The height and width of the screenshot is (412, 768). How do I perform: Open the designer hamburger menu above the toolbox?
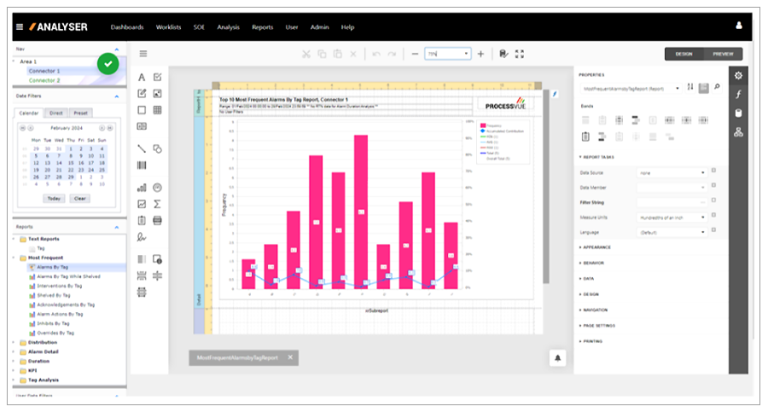tap(143, 53)
